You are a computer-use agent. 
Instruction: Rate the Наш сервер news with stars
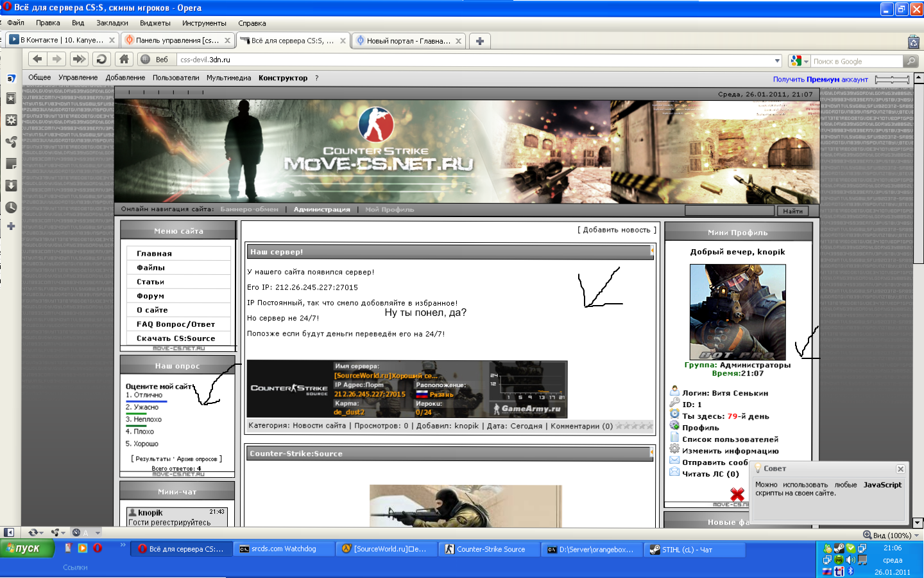tap(634, 426)
